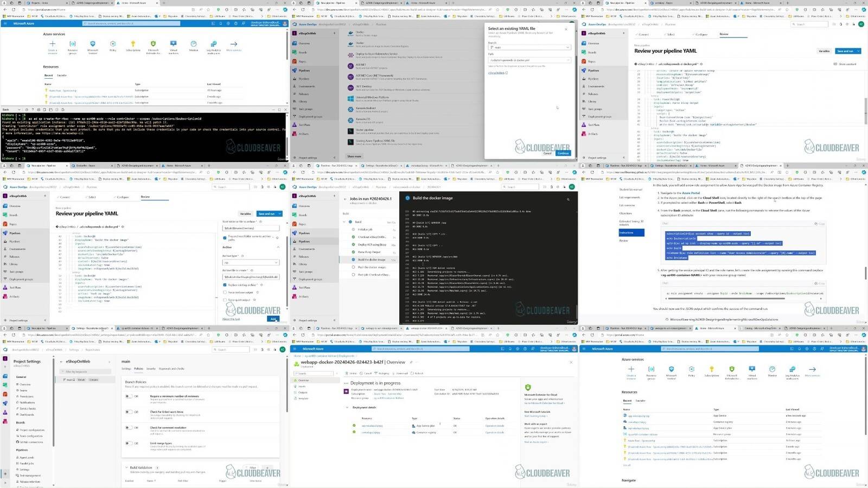Enable Force verbose output checkbox
This screenshot has height=488, width=868.
pos(225,293)
